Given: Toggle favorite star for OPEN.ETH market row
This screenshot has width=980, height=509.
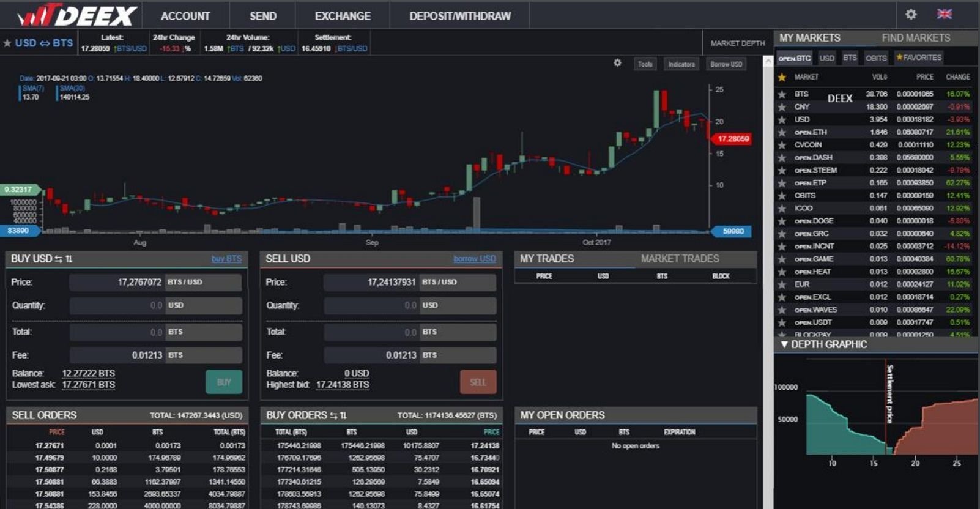Looking at the screenshot, I should [x=782, y=132].
